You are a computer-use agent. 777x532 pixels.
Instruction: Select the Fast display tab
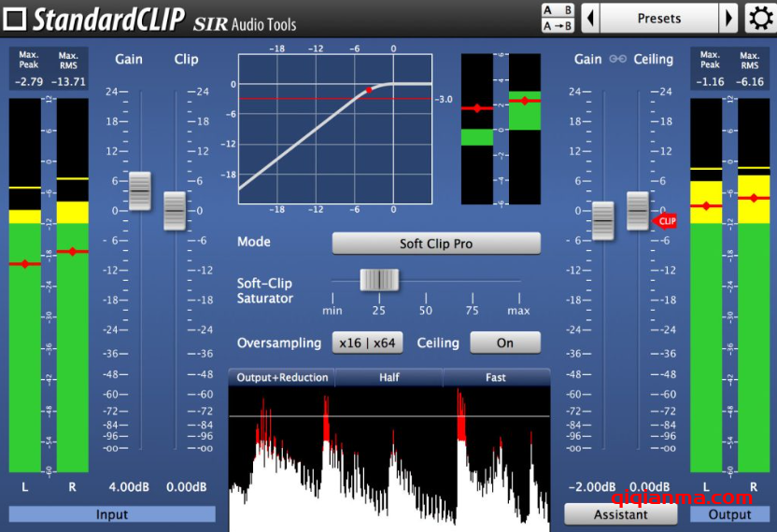pyautogui.click(x=496, y=377)
